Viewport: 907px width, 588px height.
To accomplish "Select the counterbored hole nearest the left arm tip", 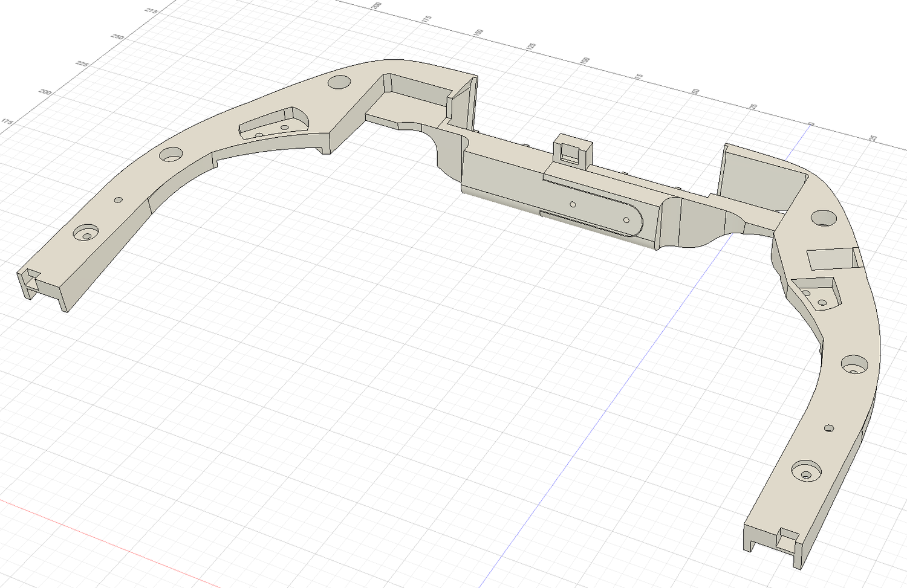I will click(86, 233).
